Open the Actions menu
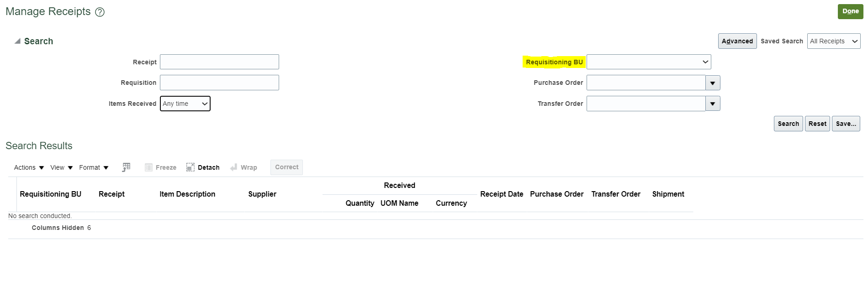 click(28, 167)
